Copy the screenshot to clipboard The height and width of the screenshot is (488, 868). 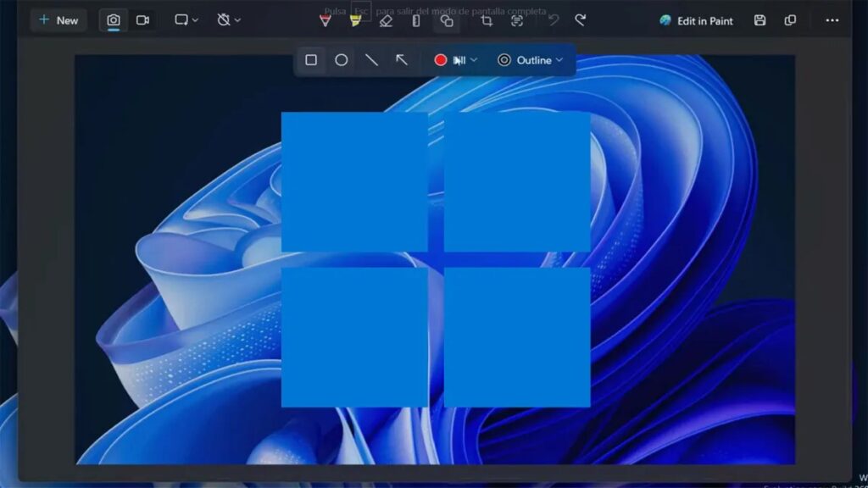pyautogui.click(x=788, y=19)
